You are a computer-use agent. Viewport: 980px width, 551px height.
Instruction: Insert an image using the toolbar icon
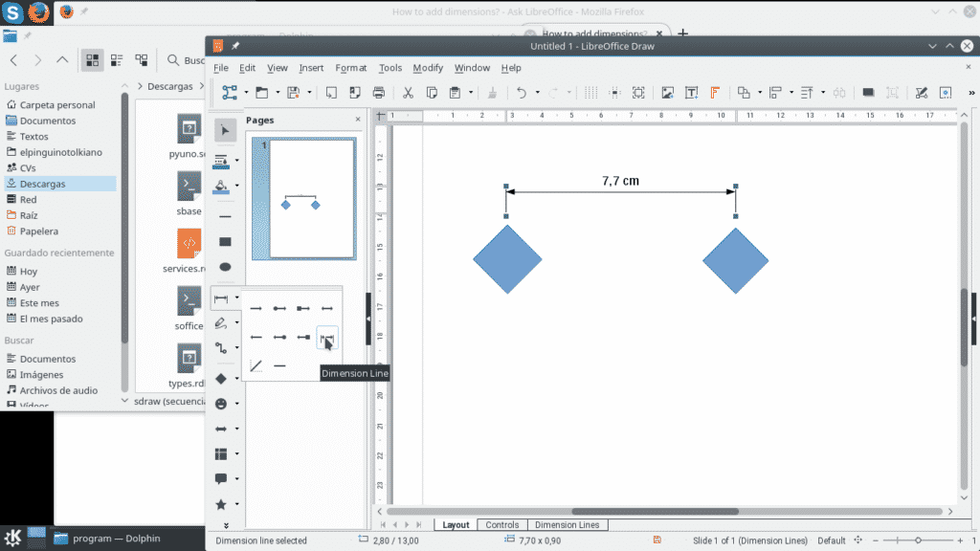click(667, 93)
